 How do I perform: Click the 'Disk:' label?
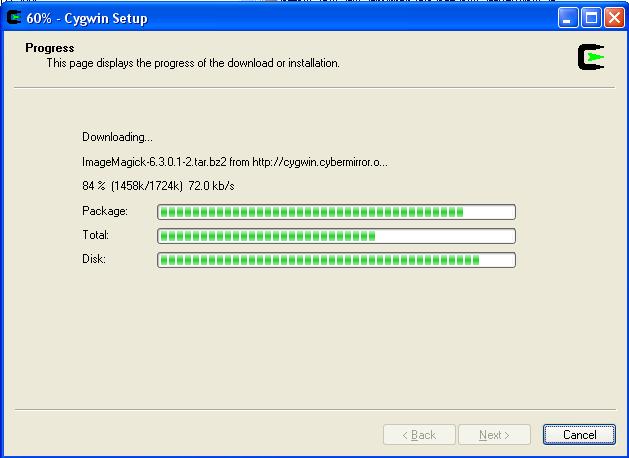tap(94, 259)
